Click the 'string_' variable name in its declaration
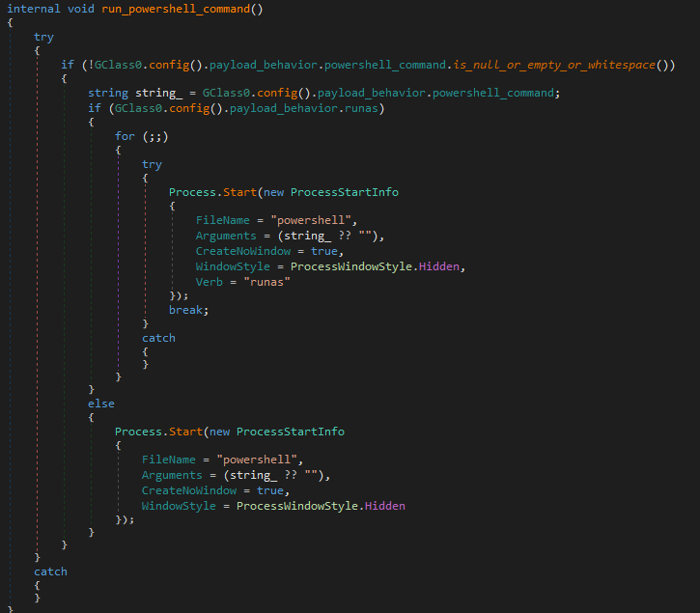 point(159,93)
